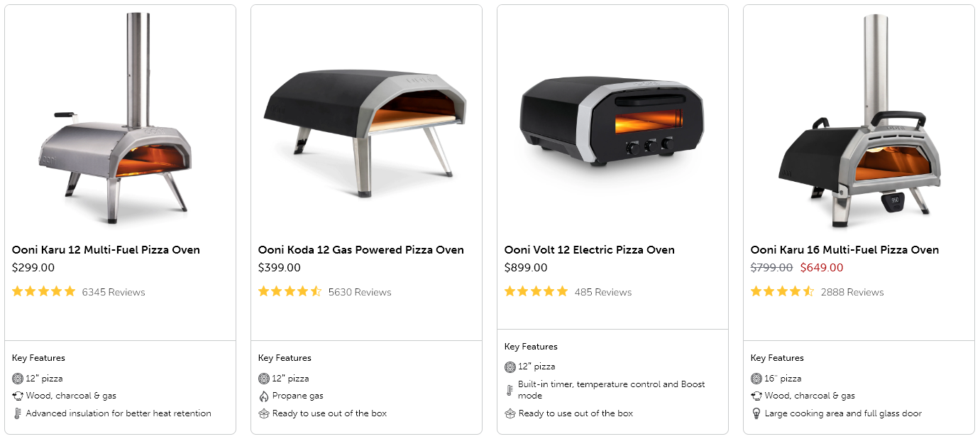Open Ooni Koda 12 Gas Powered Pizza Oven link
980x439 pixels.
coord(360,250)
